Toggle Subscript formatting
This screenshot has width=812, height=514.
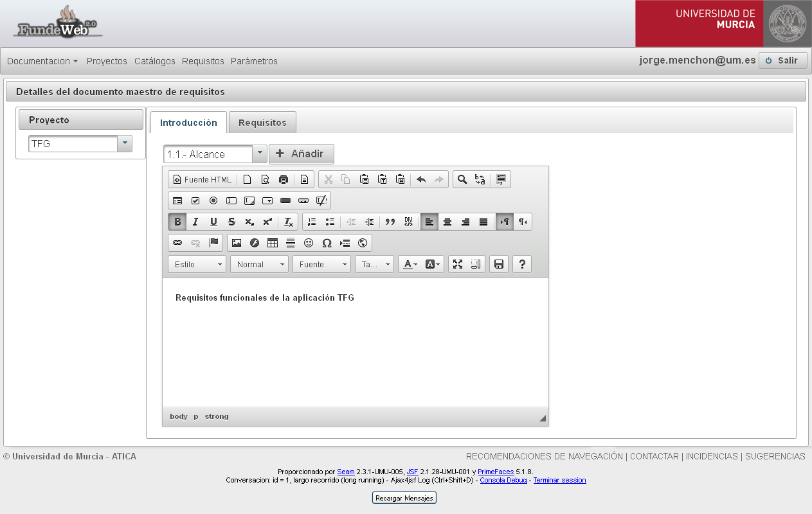(x=249, y=222)
